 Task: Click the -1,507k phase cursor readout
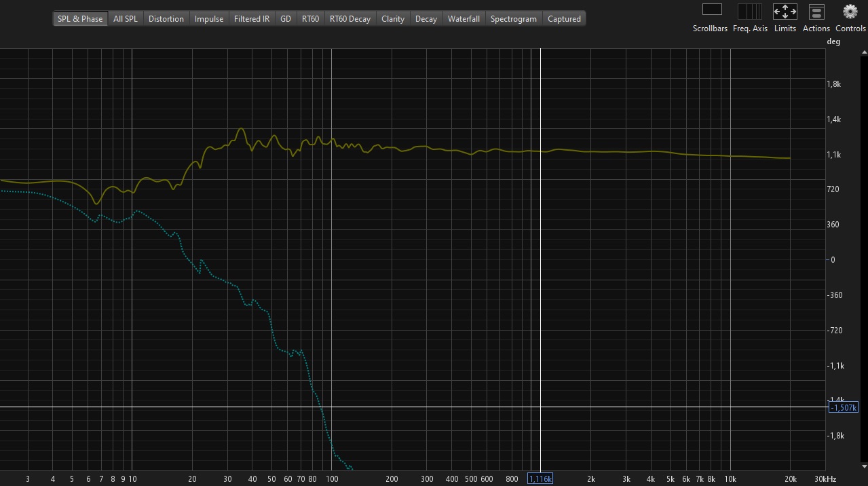point(844,407)
